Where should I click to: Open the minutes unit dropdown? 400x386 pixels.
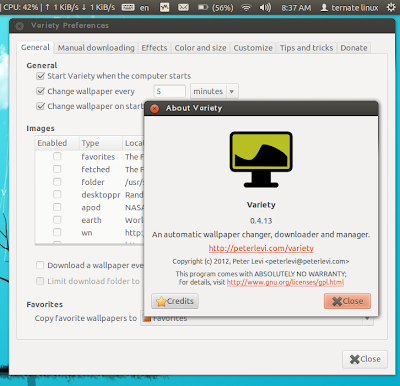(x=214, y=91)
